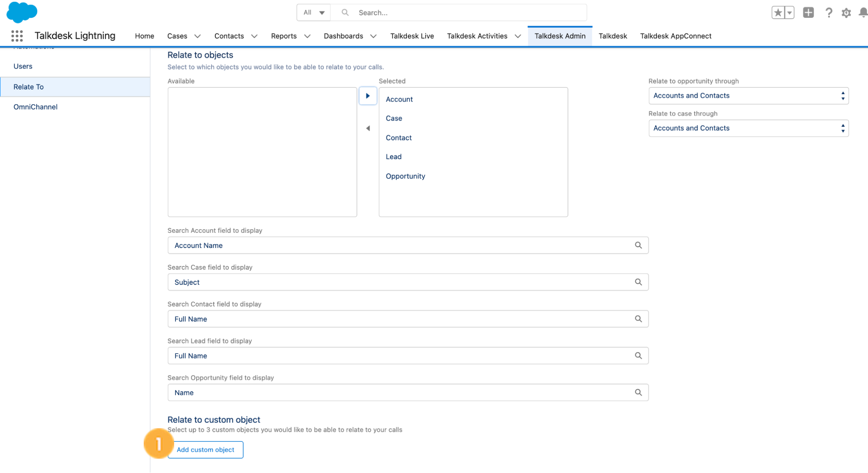
Task: Click the Search Contact field to display input
Action: (408, 319)
